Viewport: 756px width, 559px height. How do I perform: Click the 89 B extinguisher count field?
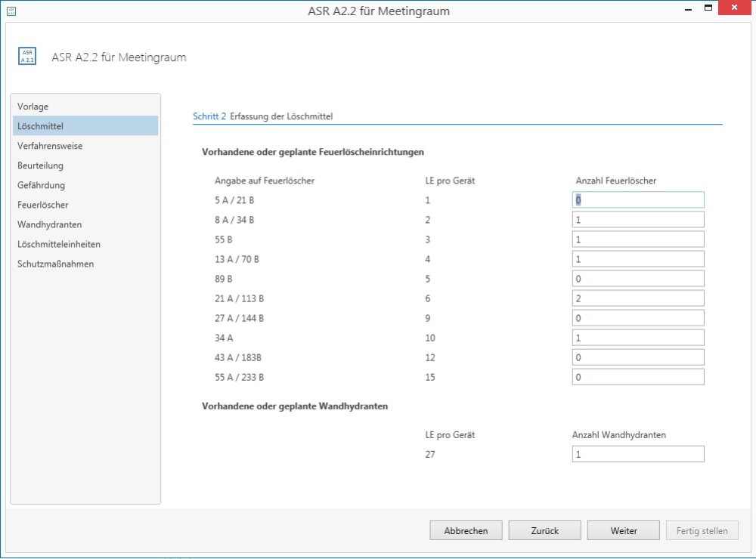click(637, 279)
